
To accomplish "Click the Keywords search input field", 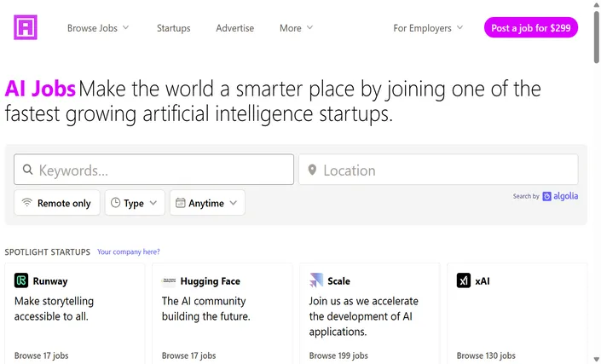I will (x=153, y=170).
